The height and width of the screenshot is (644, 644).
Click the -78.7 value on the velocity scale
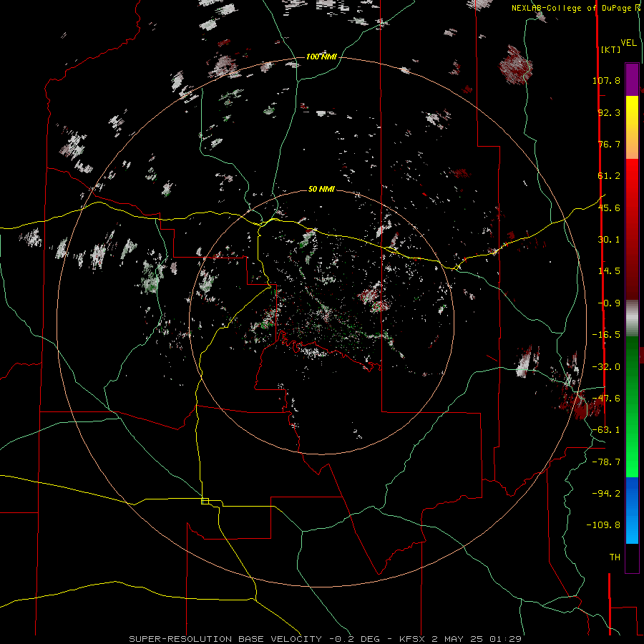click(x=606, y=462)
